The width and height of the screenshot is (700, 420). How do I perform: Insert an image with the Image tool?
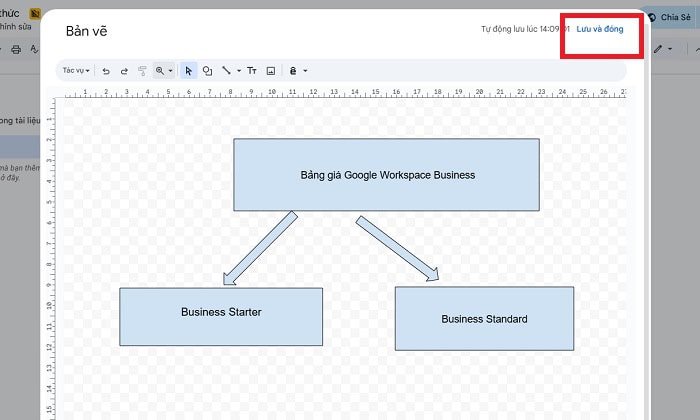pos(270,71)
